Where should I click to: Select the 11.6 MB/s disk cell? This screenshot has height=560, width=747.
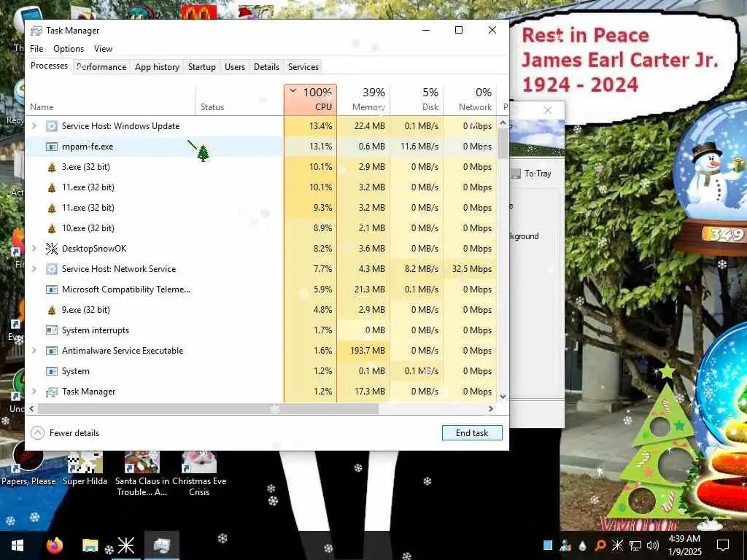pyautogui.click(x=417, y=147)
